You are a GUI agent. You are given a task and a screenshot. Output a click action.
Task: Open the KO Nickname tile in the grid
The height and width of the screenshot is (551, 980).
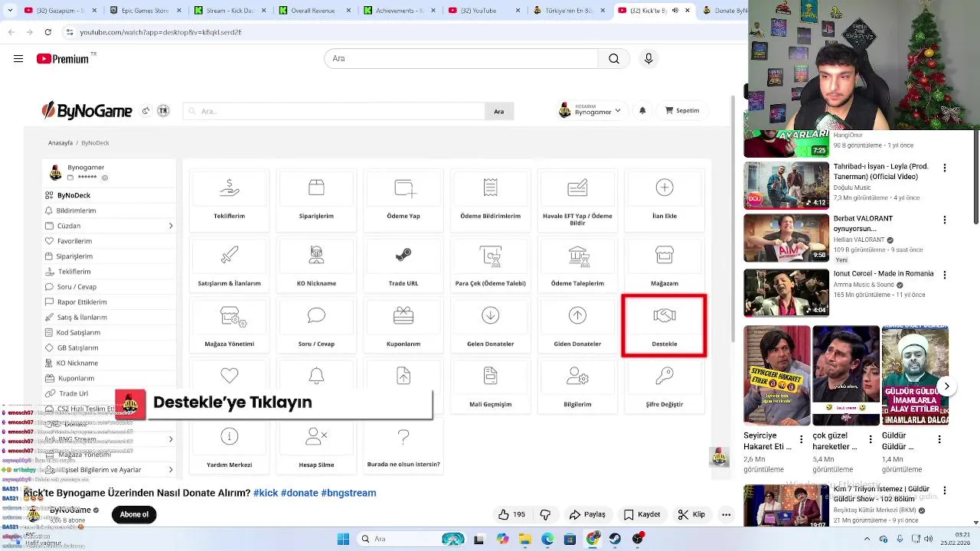pos(316,264)
